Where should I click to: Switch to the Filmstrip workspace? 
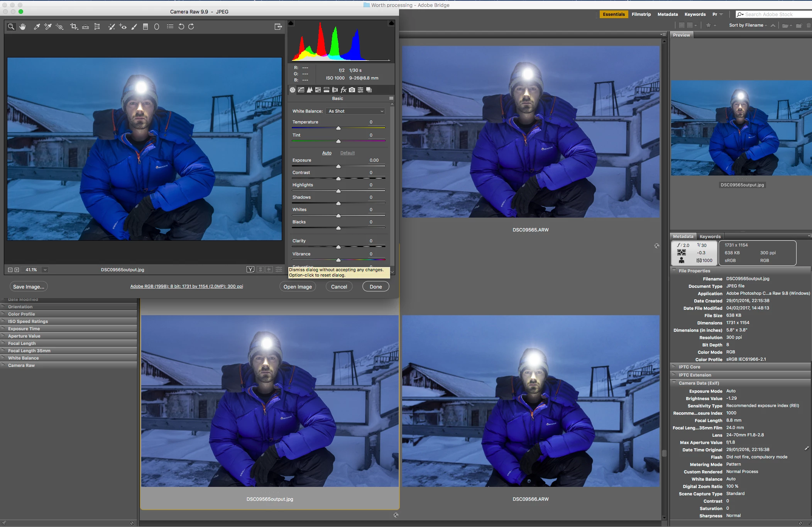point(641,14)
